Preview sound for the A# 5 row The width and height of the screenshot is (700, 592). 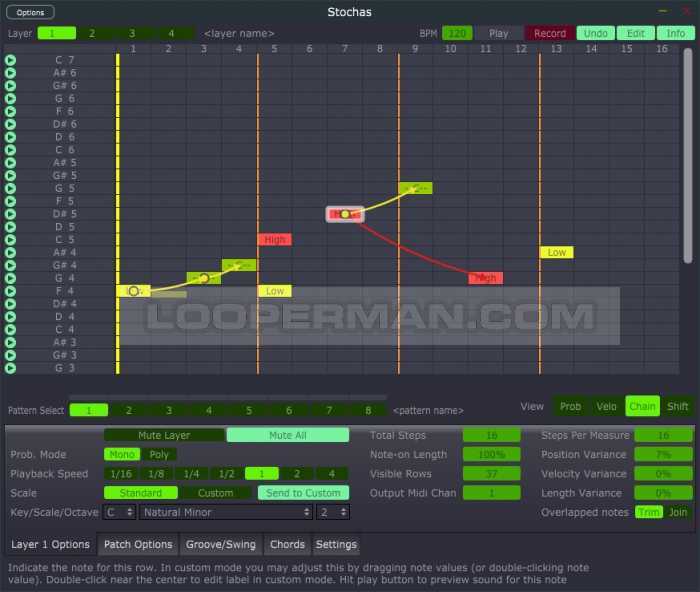pos(10,163)
